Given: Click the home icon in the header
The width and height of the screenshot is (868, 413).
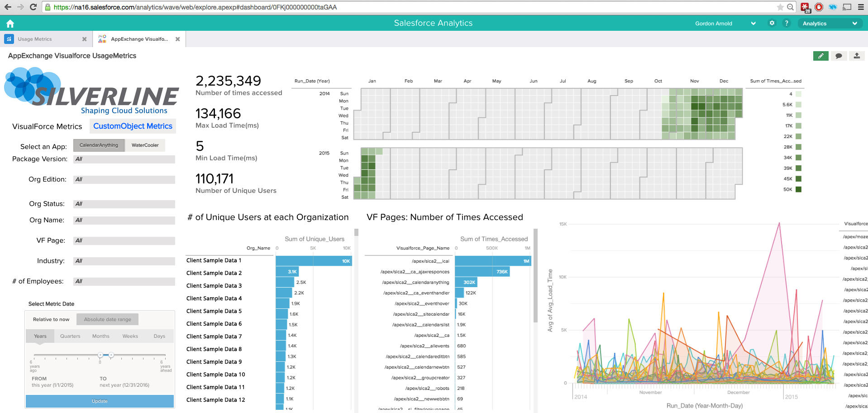Looking at the screenshot, I should [10, 24].
